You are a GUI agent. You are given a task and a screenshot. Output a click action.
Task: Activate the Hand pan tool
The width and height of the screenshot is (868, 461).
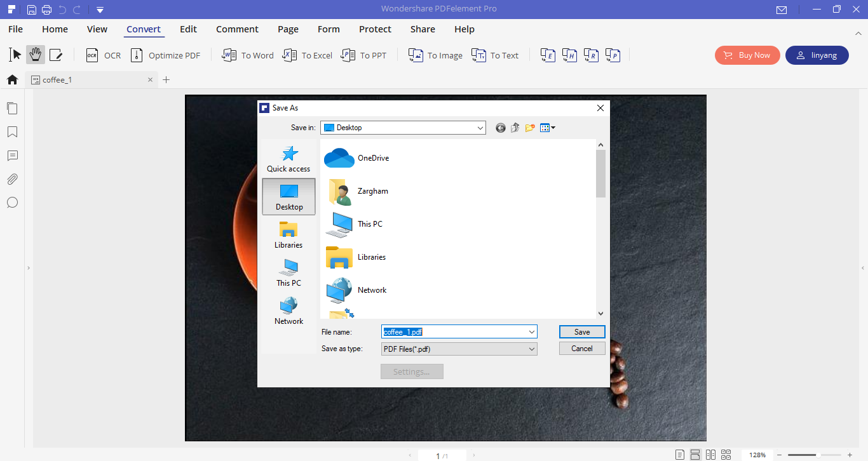coord(36,55)
